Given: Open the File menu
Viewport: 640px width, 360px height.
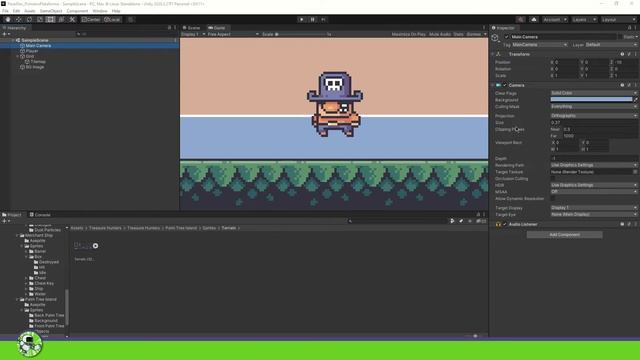Looking at the screenshot, I should (5, 11).
